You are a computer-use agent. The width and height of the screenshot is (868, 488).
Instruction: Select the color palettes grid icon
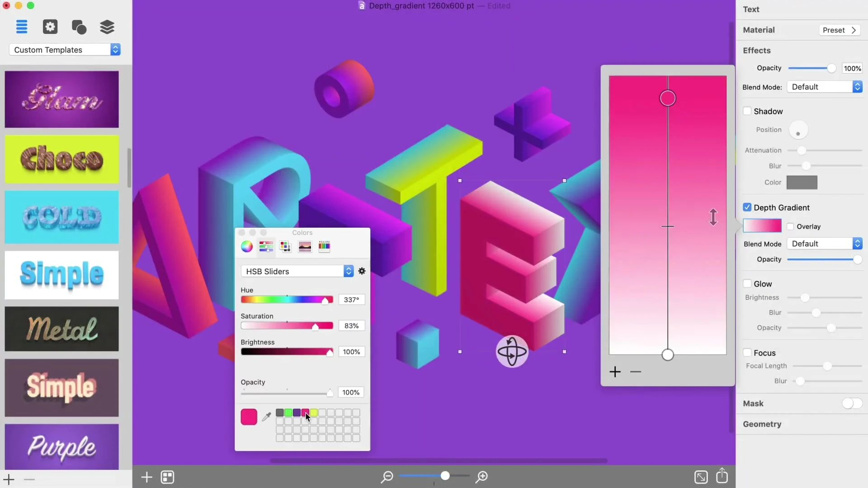point(286,246)
